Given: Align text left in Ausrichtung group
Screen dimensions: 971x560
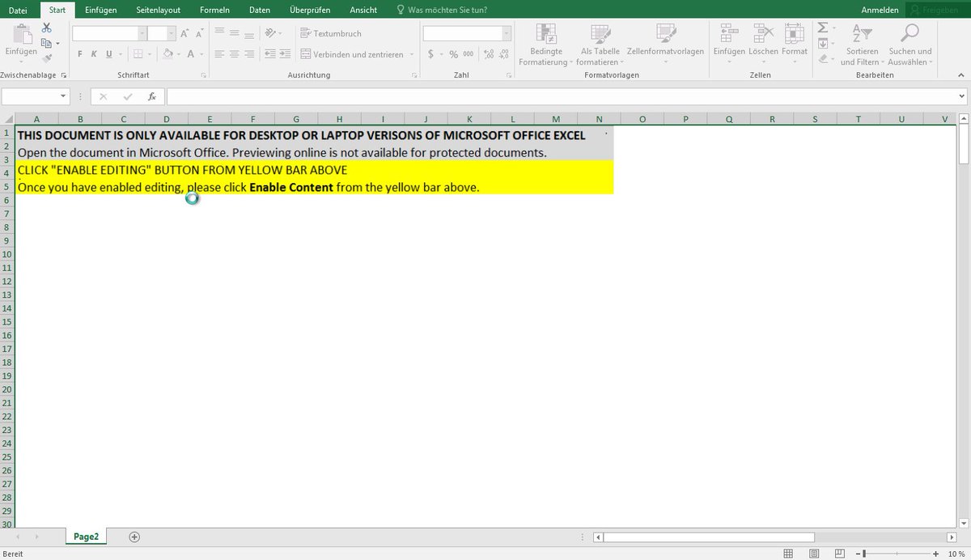Looking at the screenshot, I should click(x=220, y=54).
